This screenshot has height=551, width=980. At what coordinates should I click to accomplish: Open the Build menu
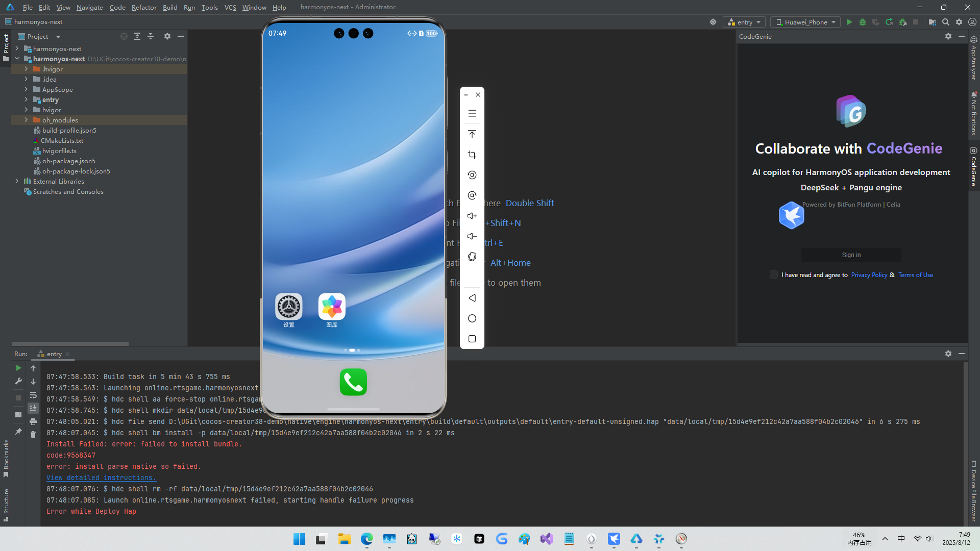pos(170,7)
